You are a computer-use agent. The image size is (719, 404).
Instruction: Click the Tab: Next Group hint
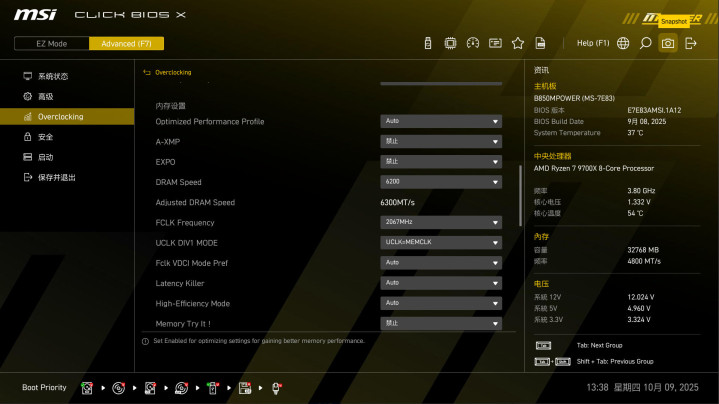coord(599,345)
